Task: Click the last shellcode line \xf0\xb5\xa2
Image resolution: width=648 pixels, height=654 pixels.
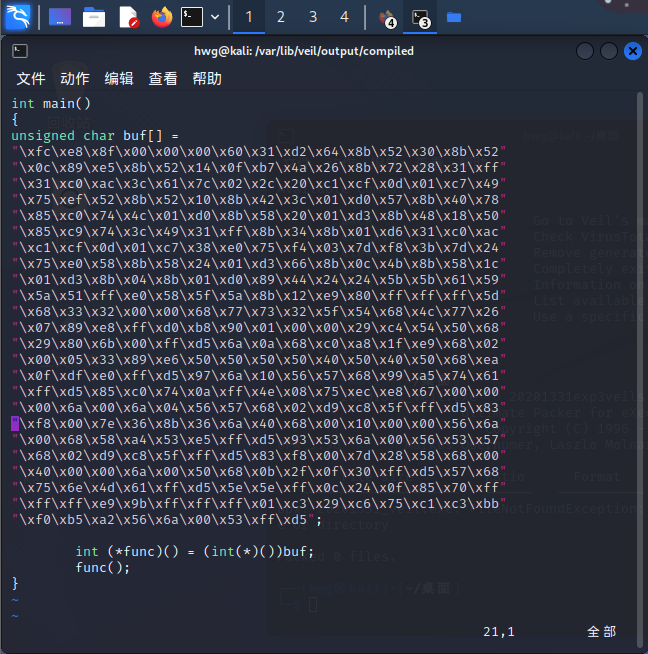Action: [167, 520]
